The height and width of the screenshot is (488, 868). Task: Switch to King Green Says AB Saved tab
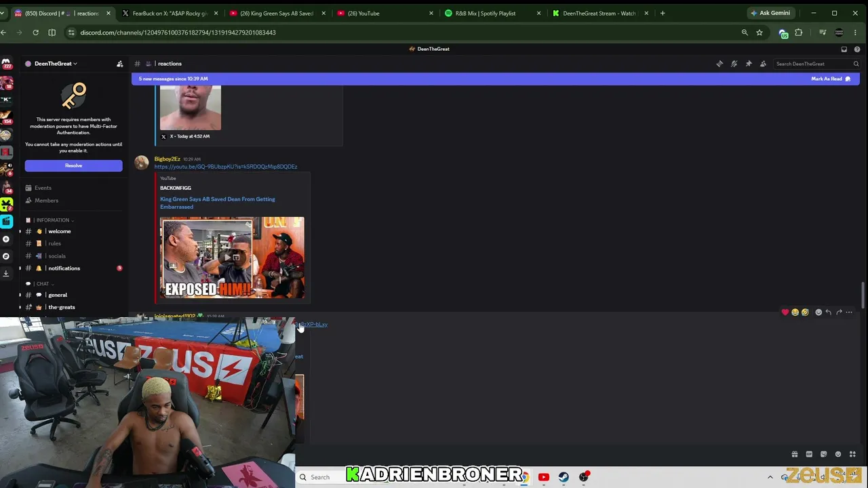[276, 13]
